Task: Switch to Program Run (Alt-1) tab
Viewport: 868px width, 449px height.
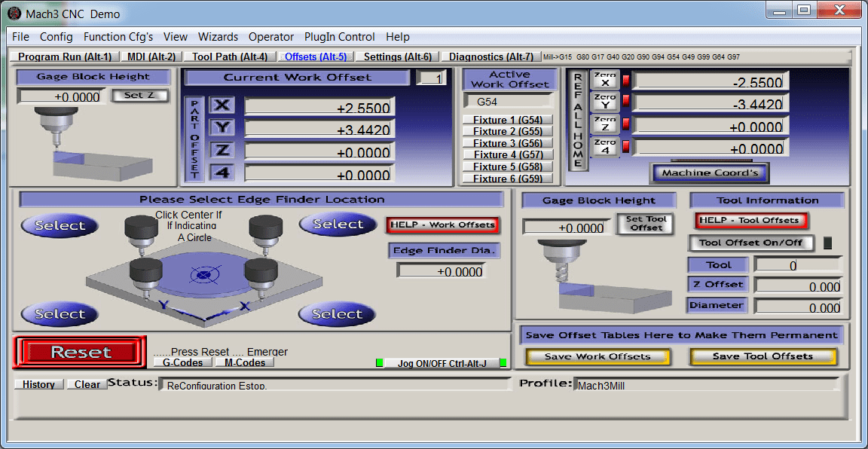Action: pos(65,57)
